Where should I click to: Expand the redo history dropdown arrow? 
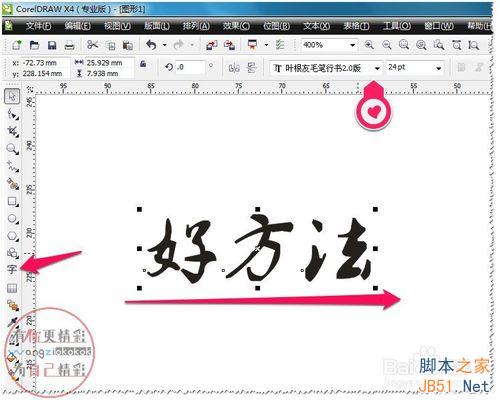[192, 45]
